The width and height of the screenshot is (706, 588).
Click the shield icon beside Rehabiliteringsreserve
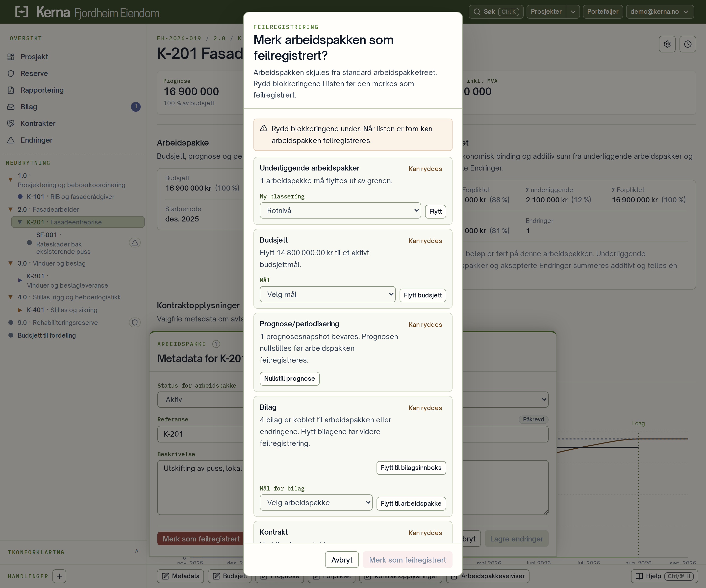[x=135, y=323]
